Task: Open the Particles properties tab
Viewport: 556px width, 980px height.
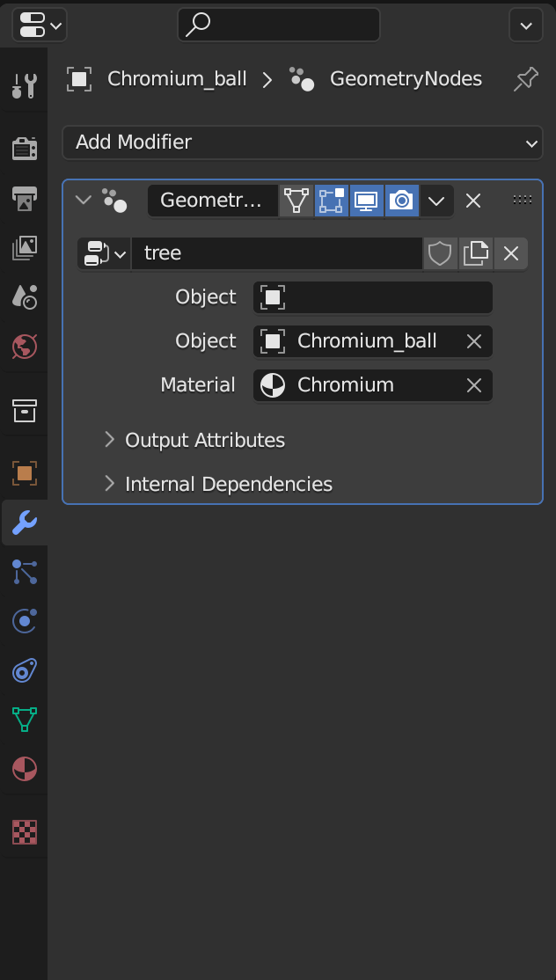Action: click(x=25, y=572)
